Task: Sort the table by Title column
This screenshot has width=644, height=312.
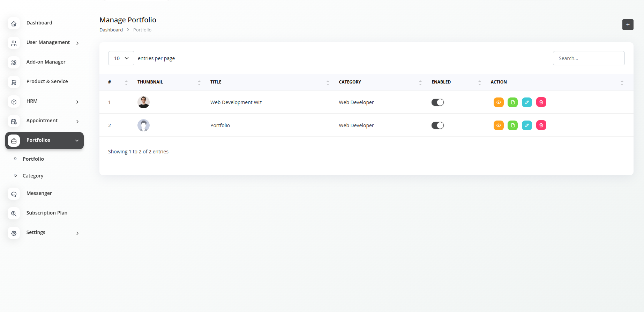Action: pyautogui.click(x=216, y=82)
